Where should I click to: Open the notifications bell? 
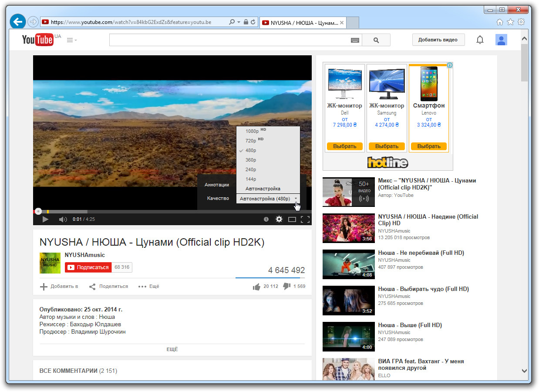[x=480, y=40]
